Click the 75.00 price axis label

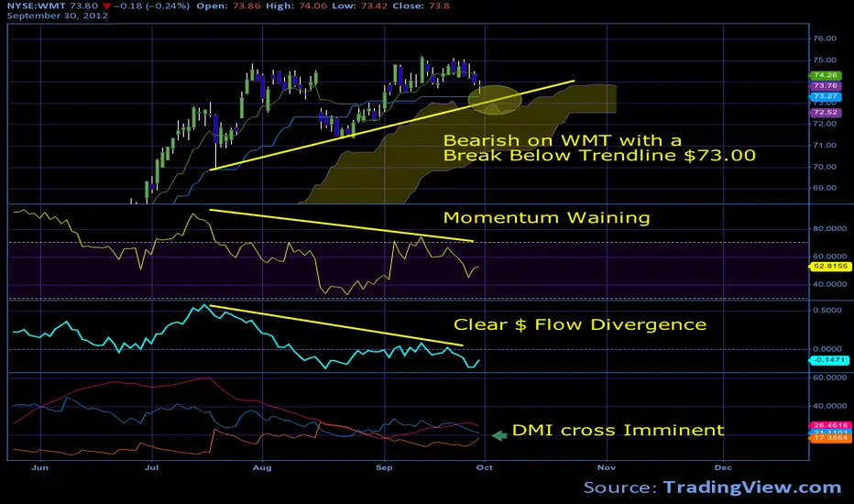[x=825, y=60]
